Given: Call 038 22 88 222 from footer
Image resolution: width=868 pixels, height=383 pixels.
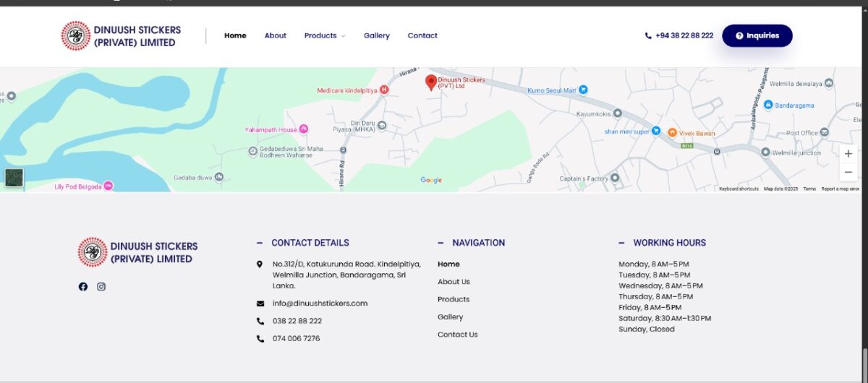Looking at the screenshot, I should click(297, 321).
